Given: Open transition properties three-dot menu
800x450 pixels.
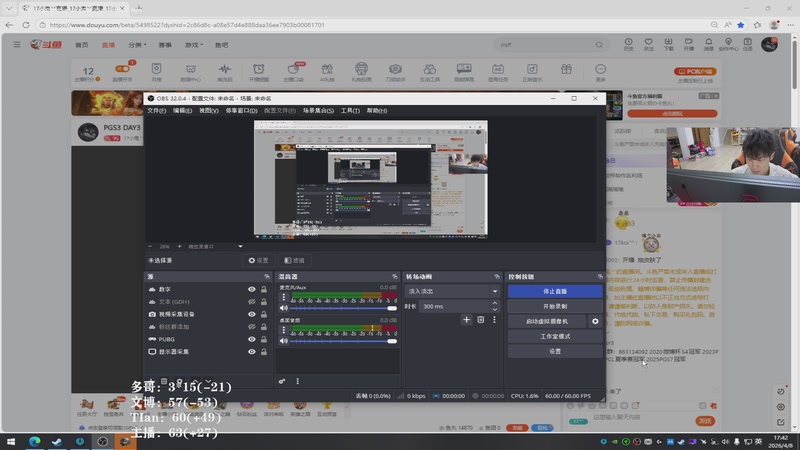Looking at the screenshot, I should pyautogui.click(x=494, y=319).
